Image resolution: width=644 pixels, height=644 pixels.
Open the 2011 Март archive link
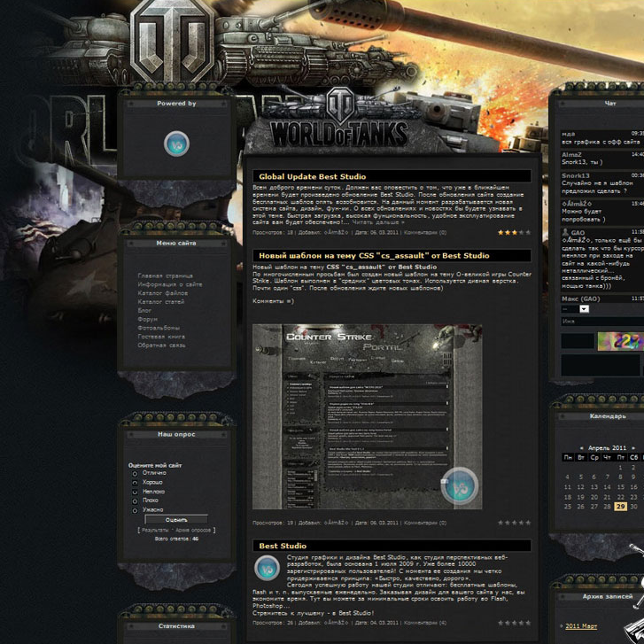tap(581, 626)
